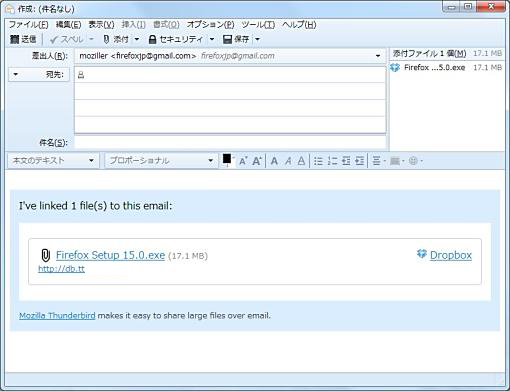Viewport: 510px width, 391px height.
Task: Open the プロポーショナル font dropdown
Action: point(162,161)
